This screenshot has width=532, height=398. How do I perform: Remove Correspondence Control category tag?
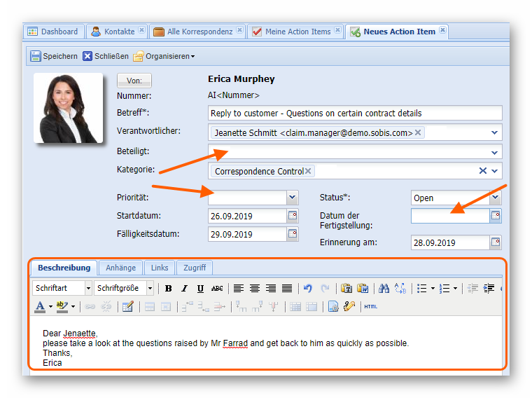(308, 171)
